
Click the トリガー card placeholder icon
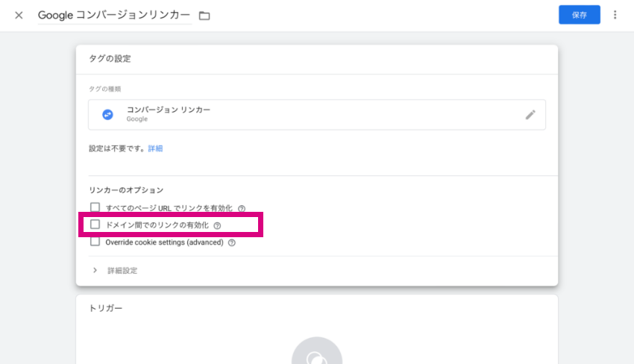coord(317,351)
